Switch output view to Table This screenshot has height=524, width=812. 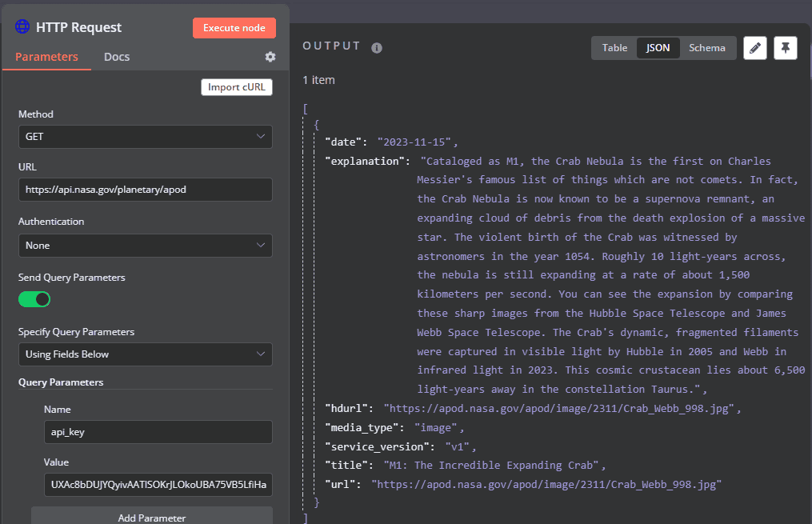(x=614, y=47)
